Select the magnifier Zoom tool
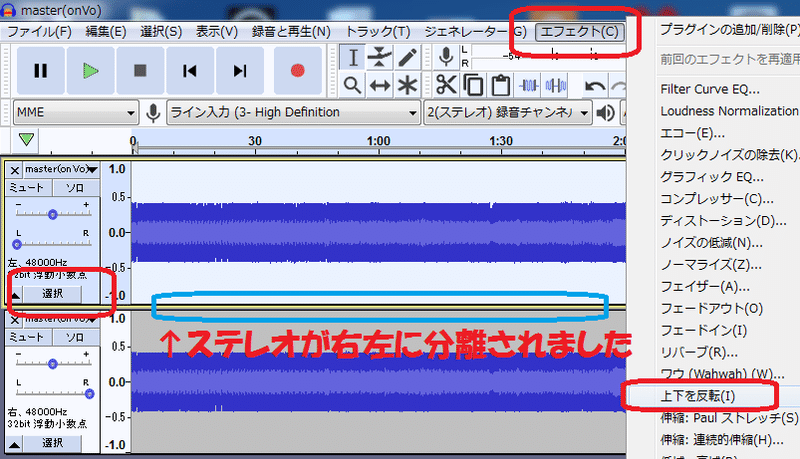 [353, 85]
